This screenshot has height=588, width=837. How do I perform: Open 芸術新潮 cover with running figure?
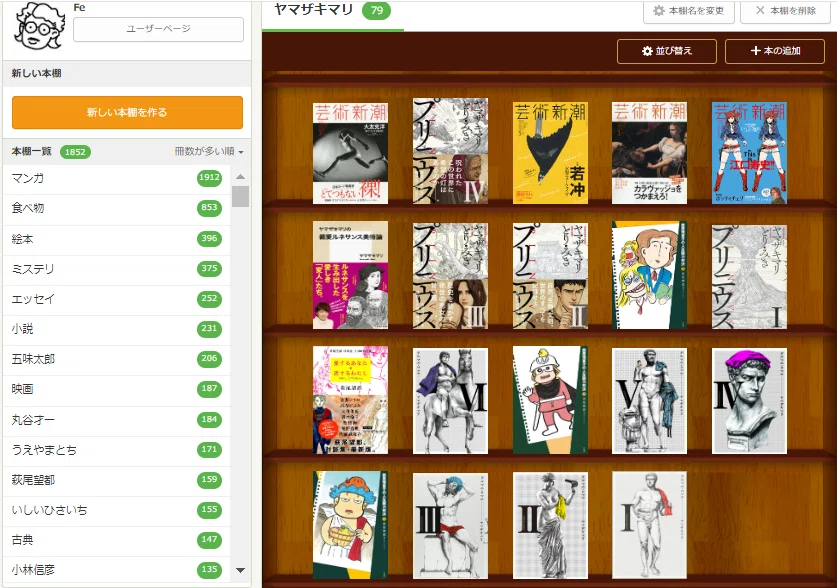[350, 153]
